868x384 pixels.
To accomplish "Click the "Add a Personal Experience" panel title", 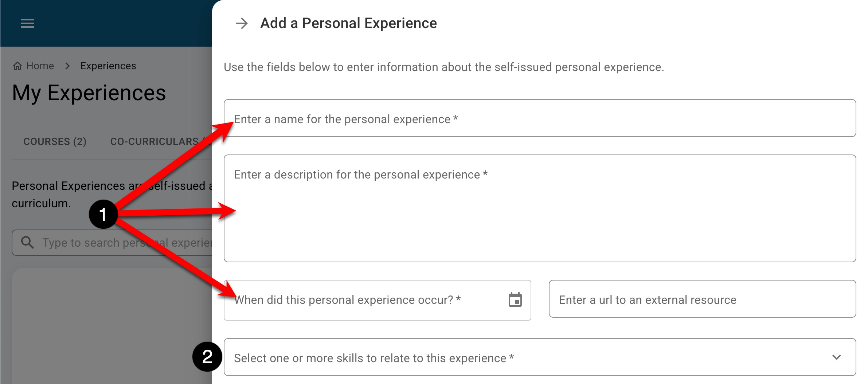I will pos(348,23).
